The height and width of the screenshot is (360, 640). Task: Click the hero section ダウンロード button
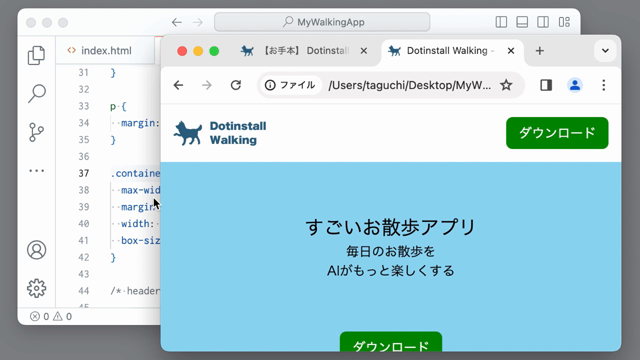391,342
